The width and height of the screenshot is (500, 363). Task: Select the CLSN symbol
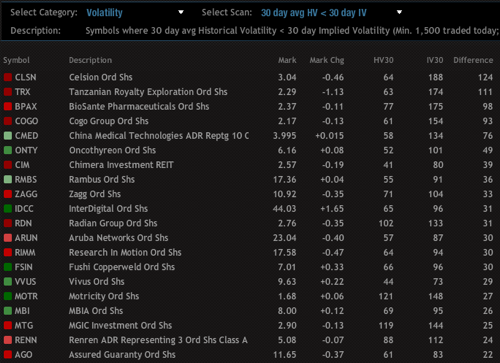tap(26, 77)
